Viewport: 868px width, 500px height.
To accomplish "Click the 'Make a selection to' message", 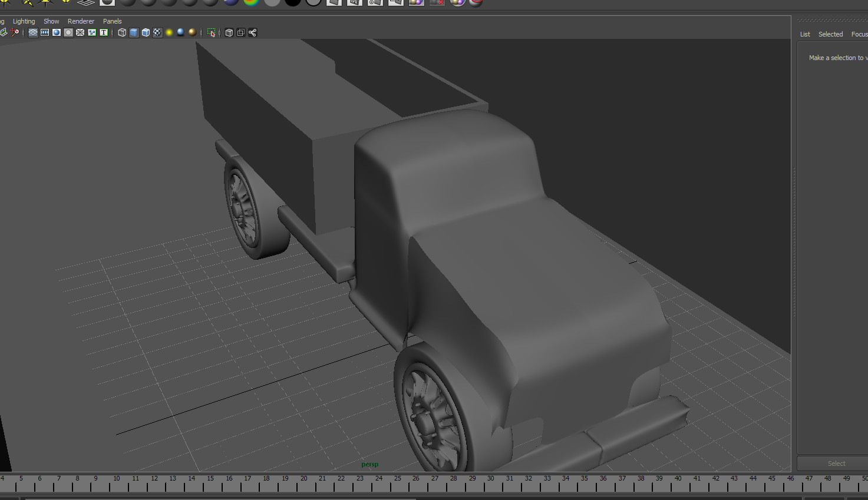I will coord(838,58).
